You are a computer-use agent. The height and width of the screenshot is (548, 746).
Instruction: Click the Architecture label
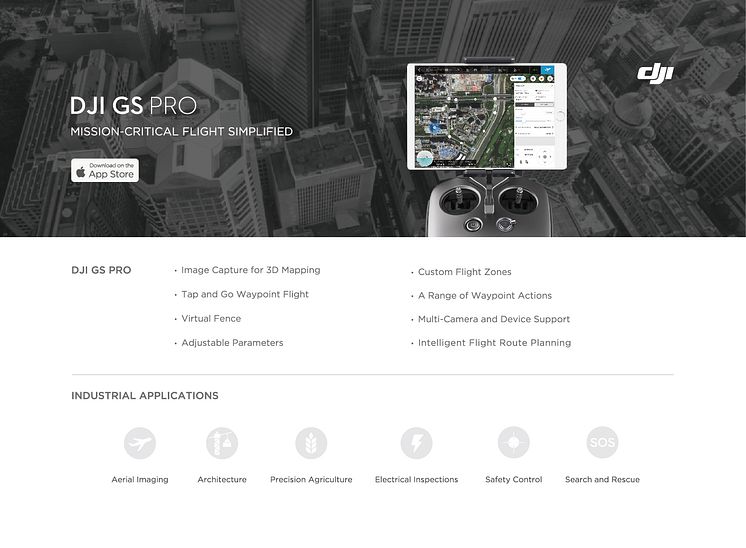[222, 480]
